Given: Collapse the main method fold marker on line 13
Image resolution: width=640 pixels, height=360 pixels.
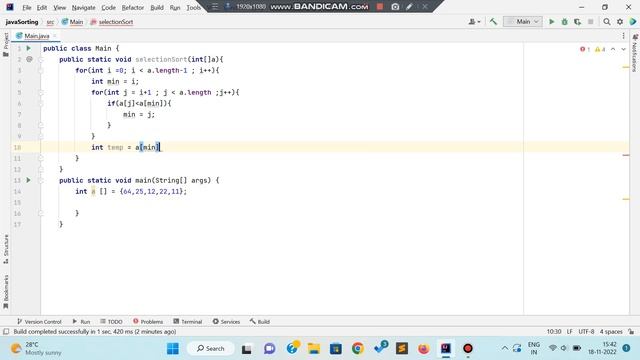Looking at the screenshot, I should (x=40, y=180).
